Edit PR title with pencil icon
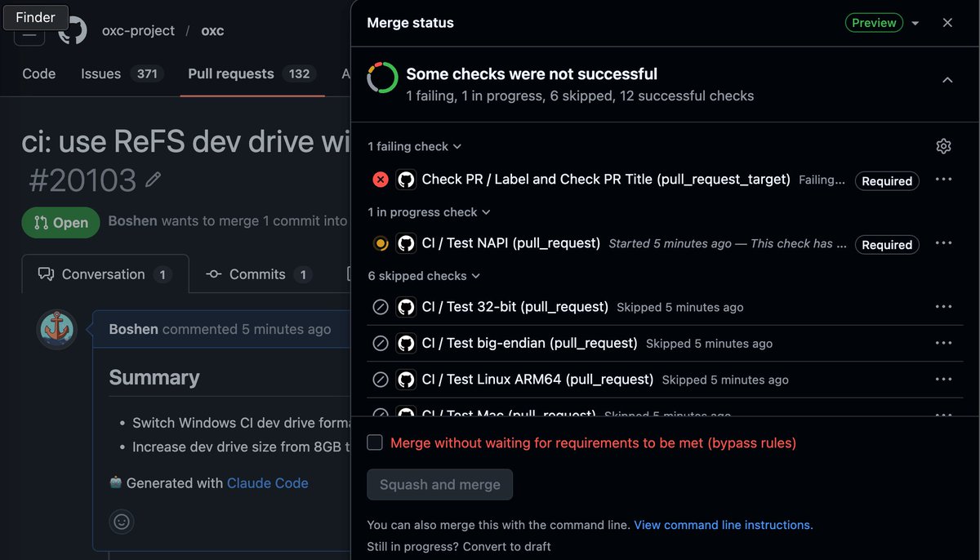Viewport: 980px width, 560px height. click(153, 180)
